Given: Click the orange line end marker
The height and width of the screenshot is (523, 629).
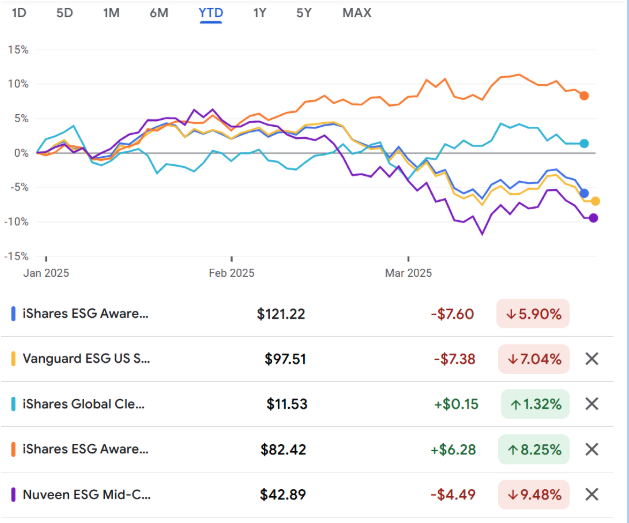Looking at the screenshot, I should tap(584, 96).
